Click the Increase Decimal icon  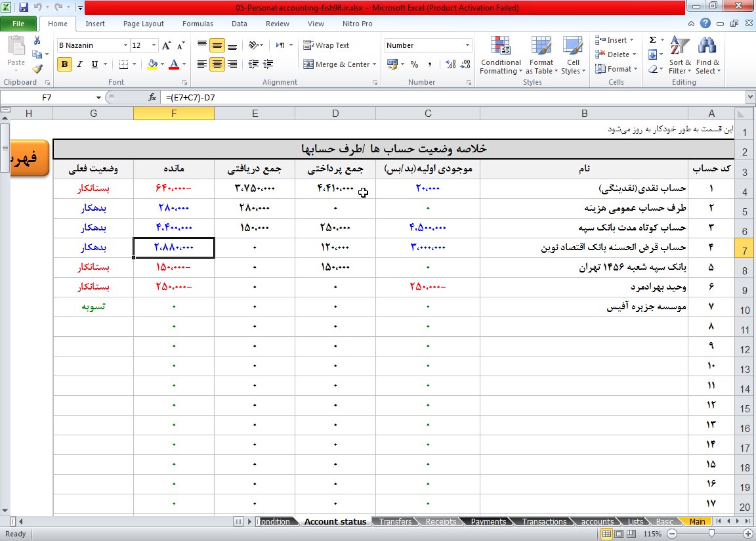point(450,64)
